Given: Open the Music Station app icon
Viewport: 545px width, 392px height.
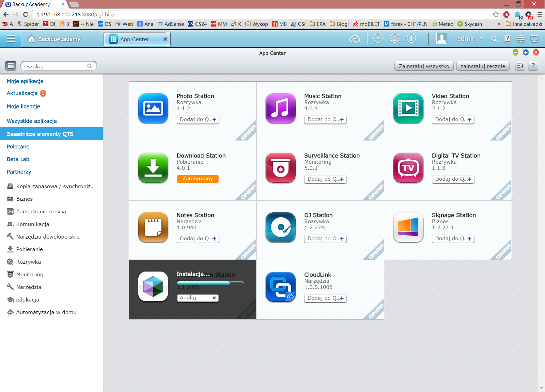Looking at the screenshot, I should 281,108.
